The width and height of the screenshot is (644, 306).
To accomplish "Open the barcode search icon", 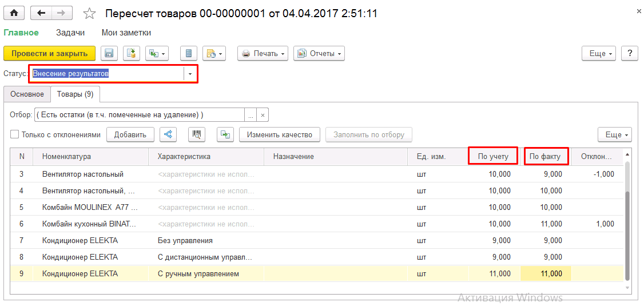I will click(x=197, y=134).
